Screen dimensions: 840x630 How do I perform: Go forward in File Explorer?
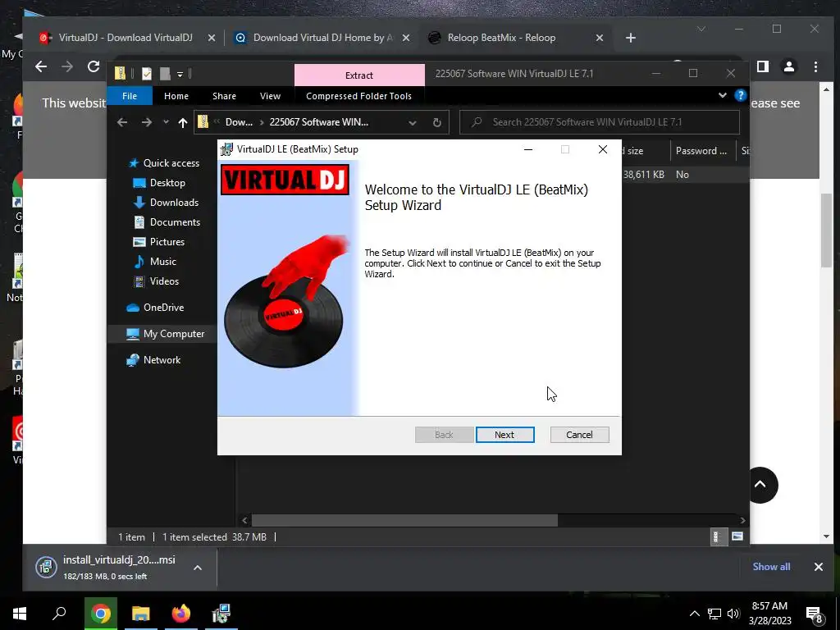146,122
